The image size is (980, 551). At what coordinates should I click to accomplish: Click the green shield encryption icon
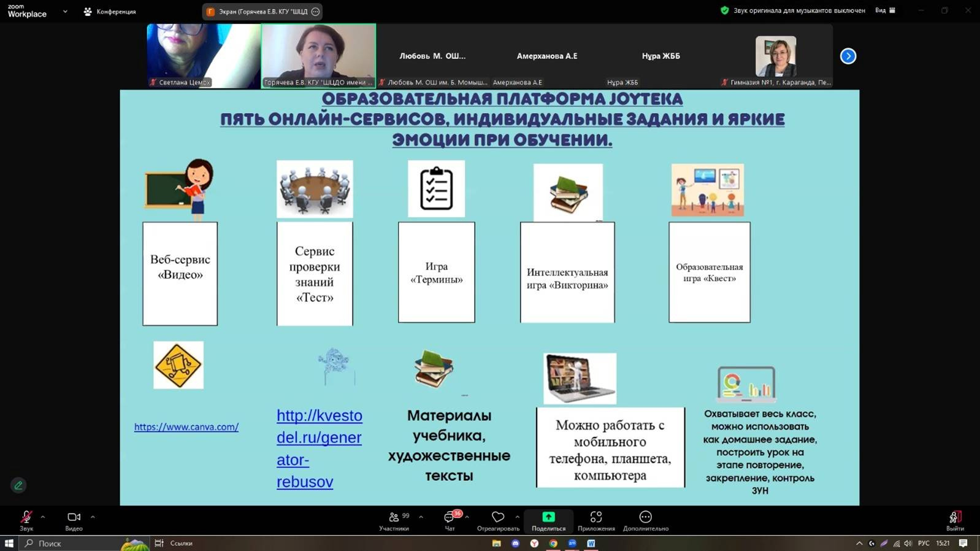724,10
